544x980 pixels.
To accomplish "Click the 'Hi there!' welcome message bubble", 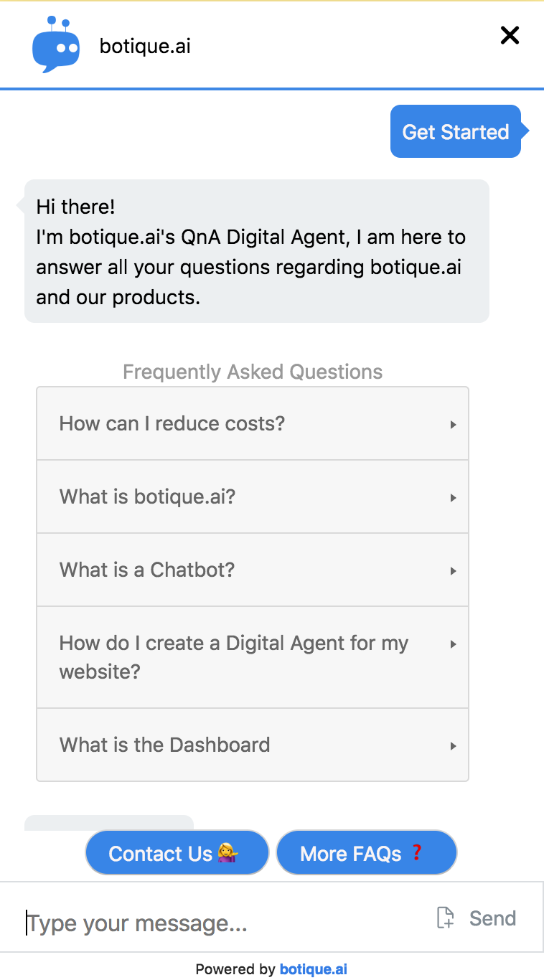I will click(x=256, y=251).
